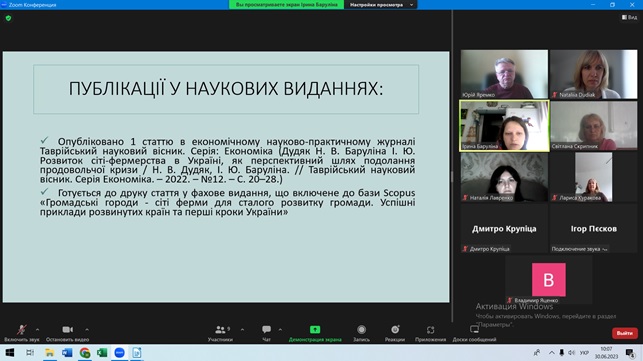Open Reactions (Реакции) icon

(395, 330)
